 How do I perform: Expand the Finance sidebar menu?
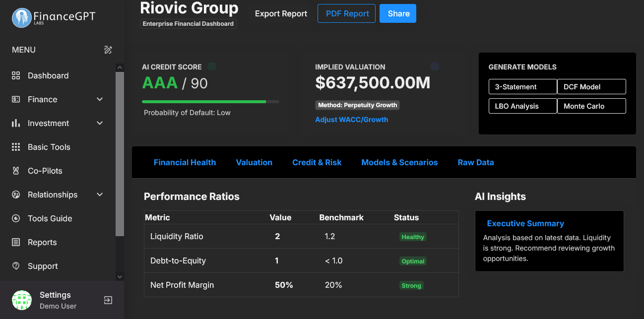coord(99,99)
